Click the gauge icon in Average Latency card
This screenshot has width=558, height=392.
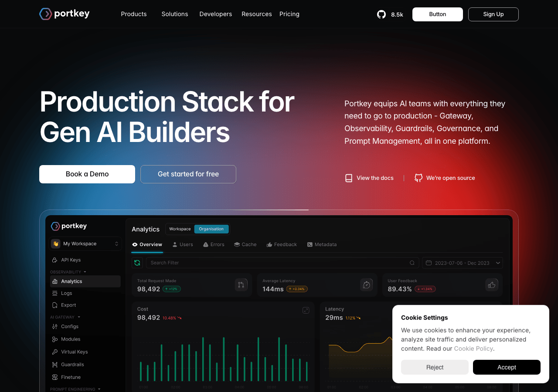tap(367, 285)
